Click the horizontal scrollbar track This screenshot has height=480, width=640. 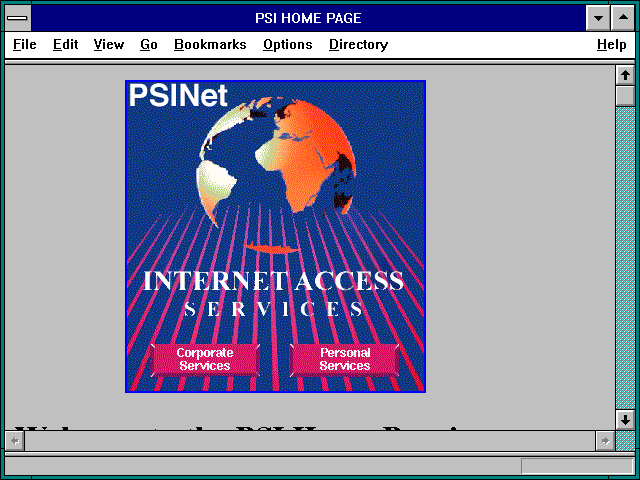coord(310,441)
